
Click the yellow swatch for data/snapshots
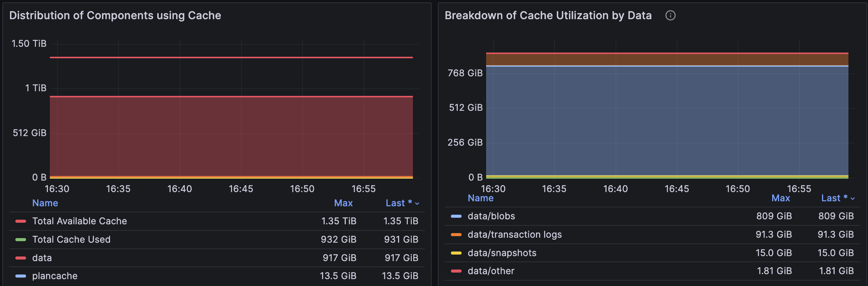click(x=456, y=253)
